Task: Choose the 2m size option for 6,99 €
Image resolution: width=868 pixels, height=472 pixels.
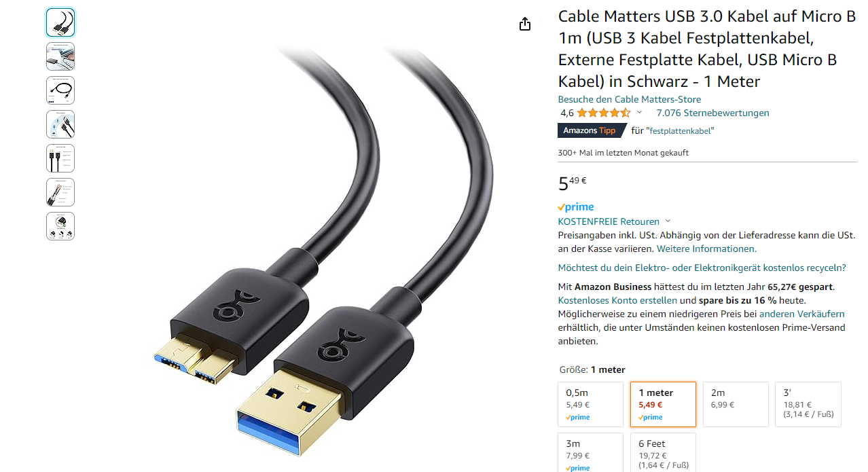Action: coord(736,404)
